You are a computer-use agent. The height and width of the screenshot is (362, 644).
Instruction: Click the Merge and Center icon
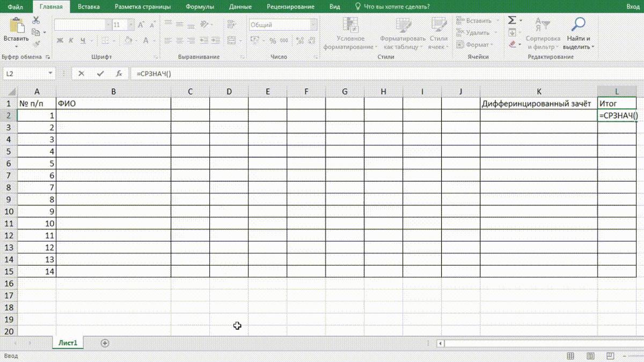tap(231, 41)
